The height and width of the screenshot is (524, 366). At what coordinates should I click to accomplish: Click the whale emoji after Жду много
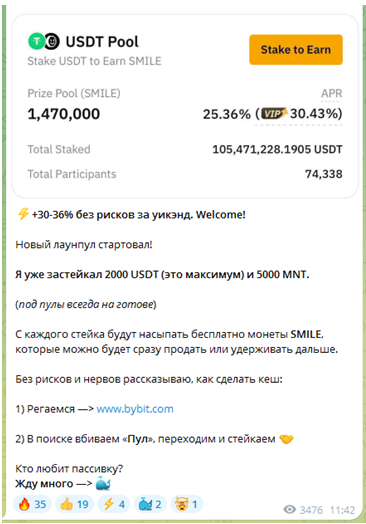point(103,484)
